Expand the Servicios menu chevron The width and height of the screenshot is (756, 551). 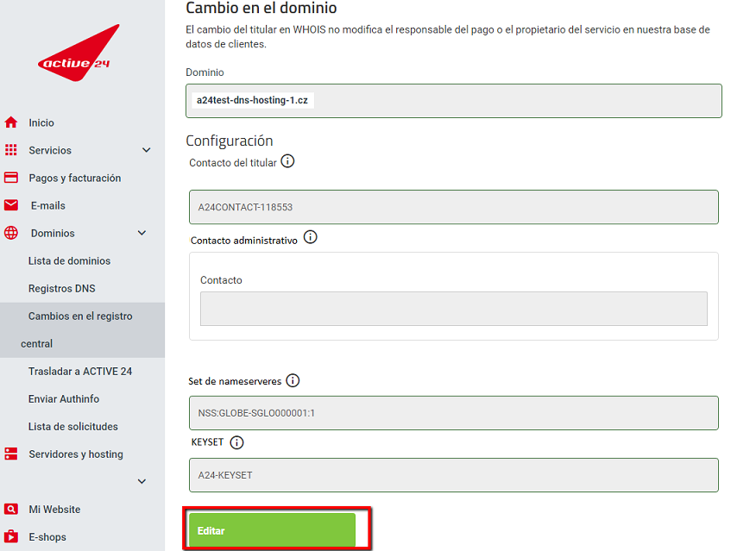pyautogui.click(x=147, y=150)
